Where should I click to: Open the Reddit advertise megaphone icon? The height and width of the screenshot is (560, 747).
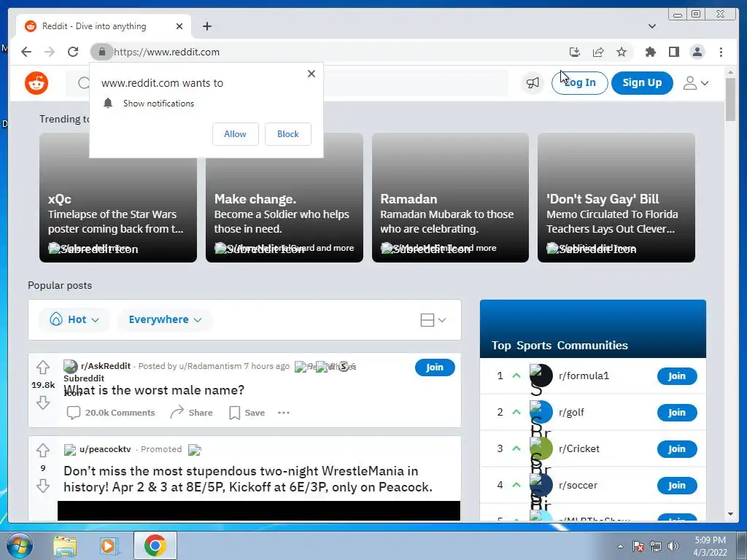pyautogui.click(x=533, y=83)
